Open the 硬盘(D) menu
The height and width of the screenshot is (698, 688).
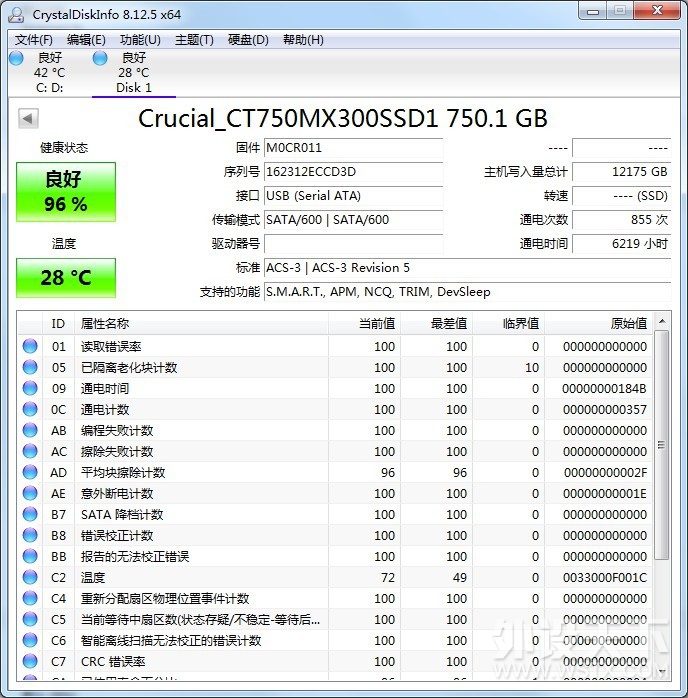click(x=248, y=40)
